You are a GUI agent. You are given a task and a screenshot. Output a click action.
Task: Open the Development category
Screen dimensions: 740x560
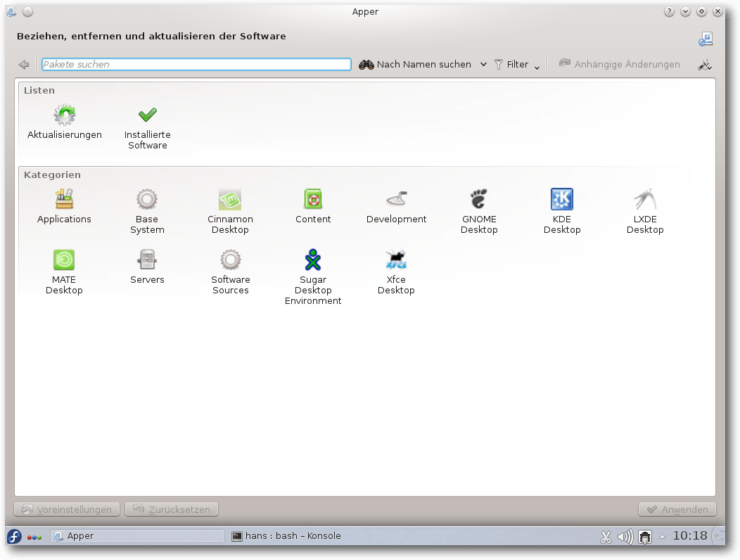pos(396,206)
